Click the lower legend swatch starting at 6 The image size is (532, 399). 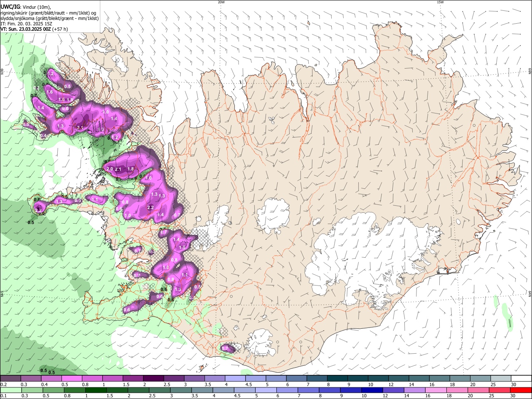pos(287,390)
